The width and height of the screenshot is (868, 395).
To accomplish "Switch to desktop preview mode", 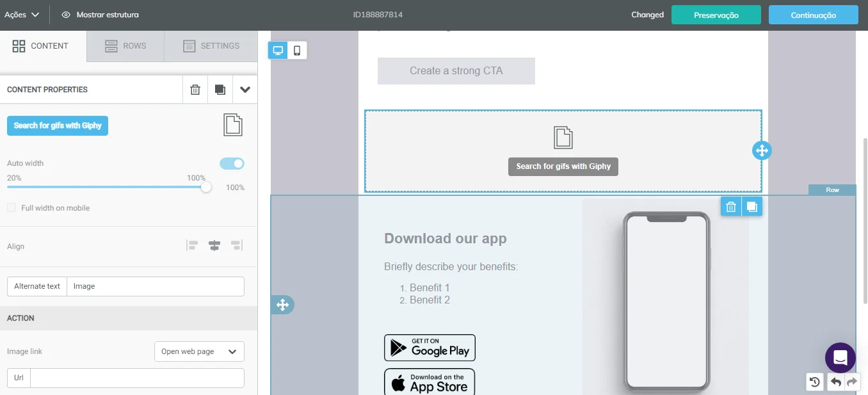I will (278, 51).
